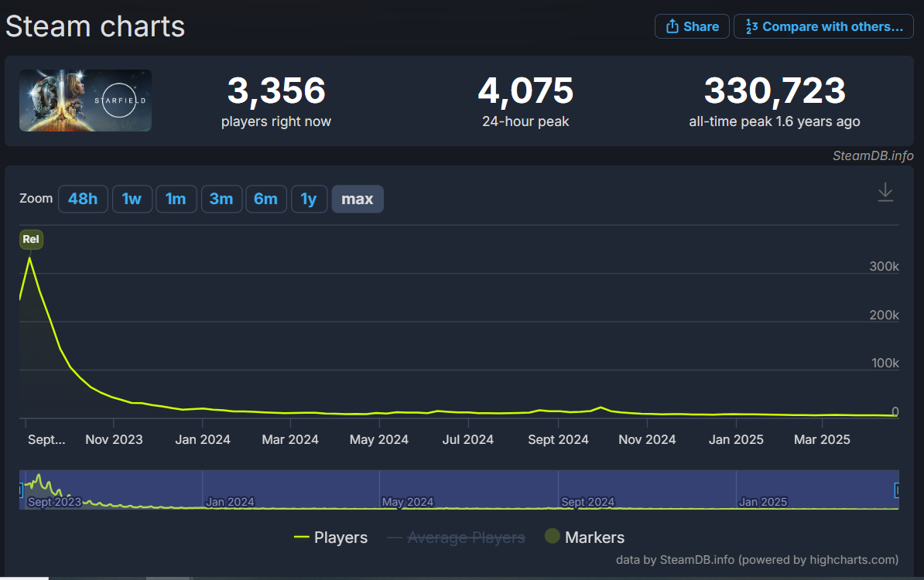The image size is (924, 580).
Task: Click the Share button
Action: (692, 26)
